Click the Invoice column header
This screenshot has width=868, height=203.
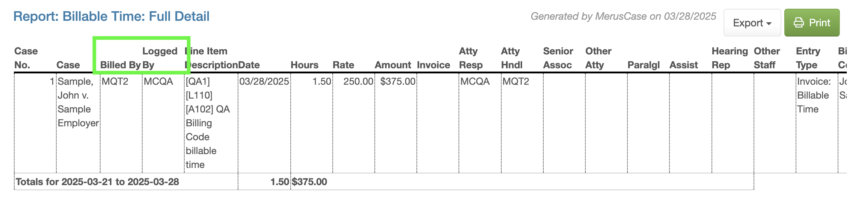434,65
